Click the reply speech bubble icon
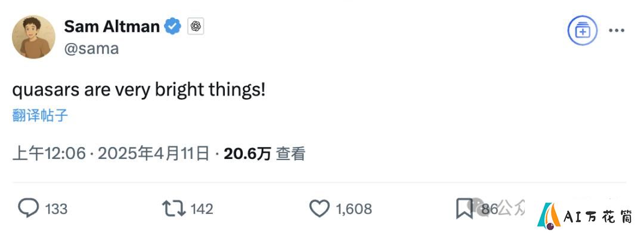 point(29,209)
